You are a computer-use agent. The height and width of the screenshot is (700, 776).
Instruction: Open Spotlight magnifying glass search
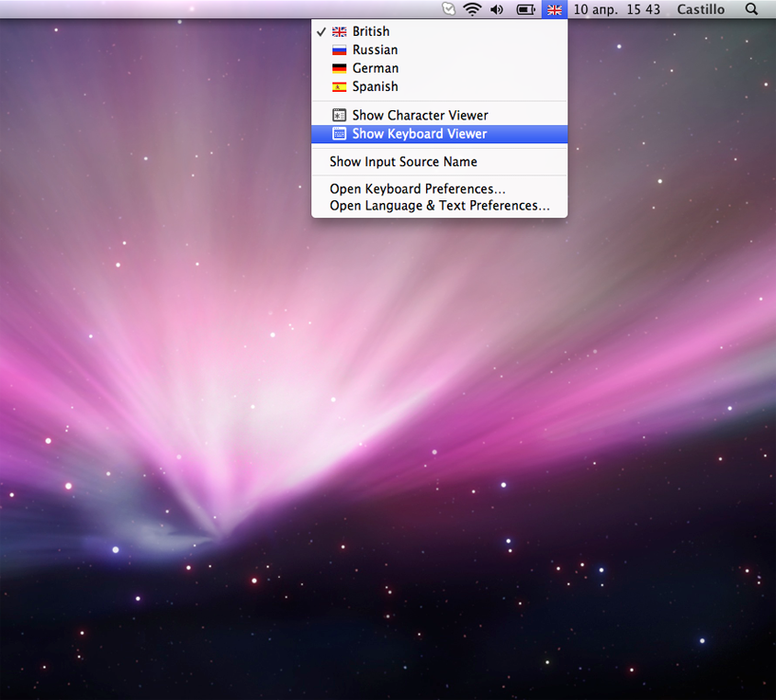pyautogui.click(x=751, y=9)
